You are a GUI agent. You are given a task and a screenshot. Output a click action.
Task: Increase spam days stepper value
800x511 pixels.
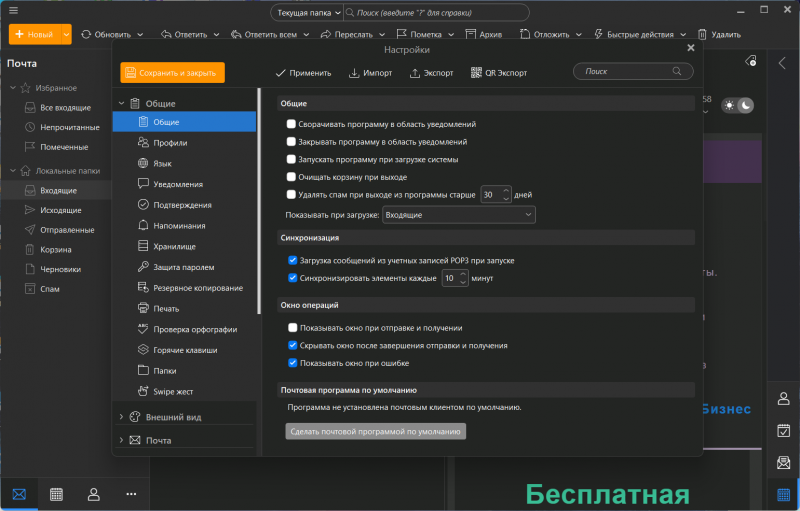(506, 191)
